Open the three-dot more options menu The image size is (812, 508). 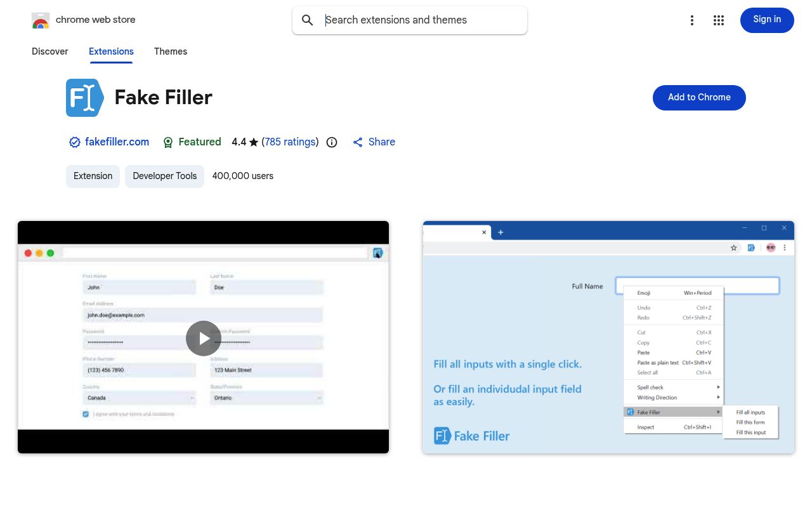(692, 20)
